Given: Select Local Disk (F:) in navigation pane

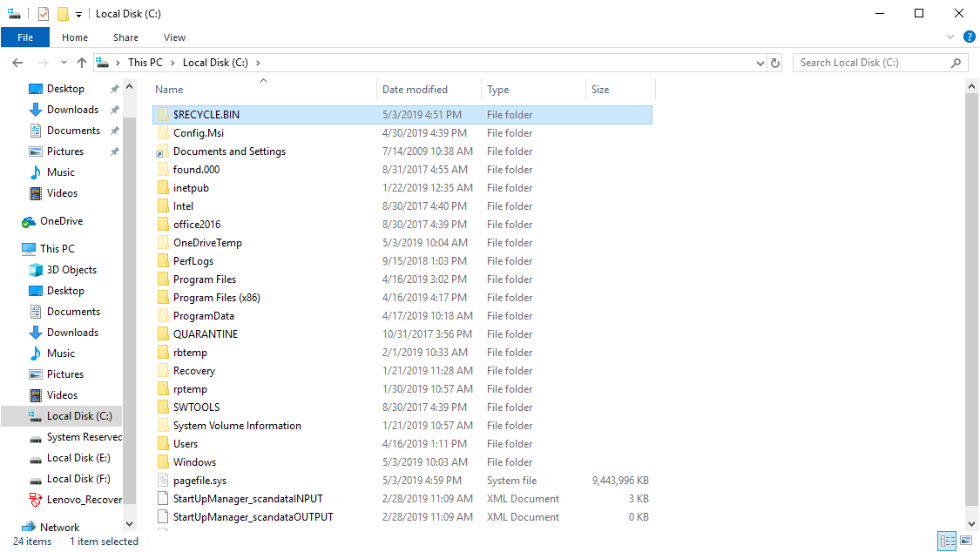Looking at the screenshot, I should click(x=78, y=479).
